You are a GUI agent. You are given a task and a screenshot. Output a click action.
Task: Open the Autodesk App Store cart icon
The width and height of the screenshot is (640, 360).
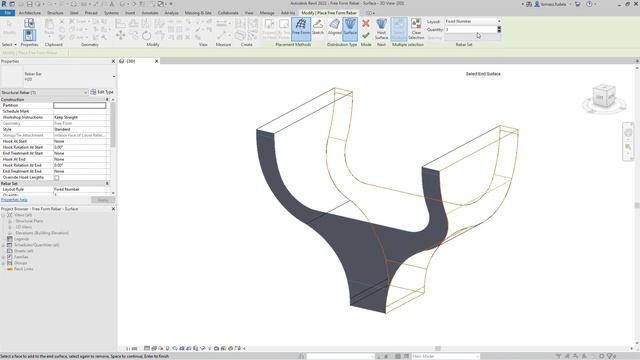tap(578, 4)
